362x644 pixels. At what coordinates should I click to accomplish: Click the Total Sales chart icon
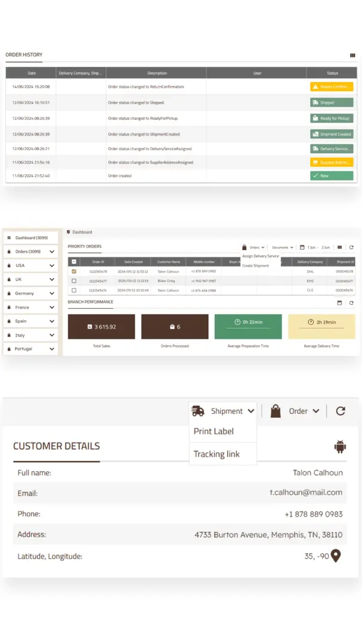point(89,327)
